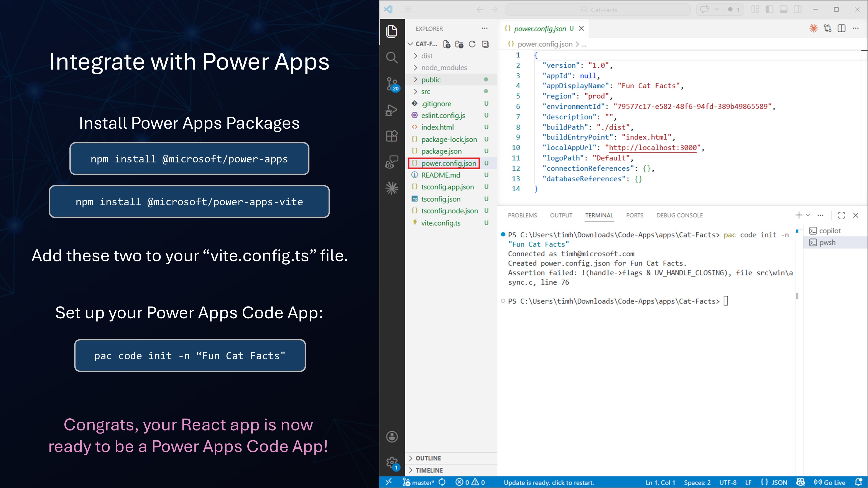Image resolution: width=868 pixels, height=488 pixels.
Task: Open the terminal panel More Actions menu
Action: [x=820, y=215]
